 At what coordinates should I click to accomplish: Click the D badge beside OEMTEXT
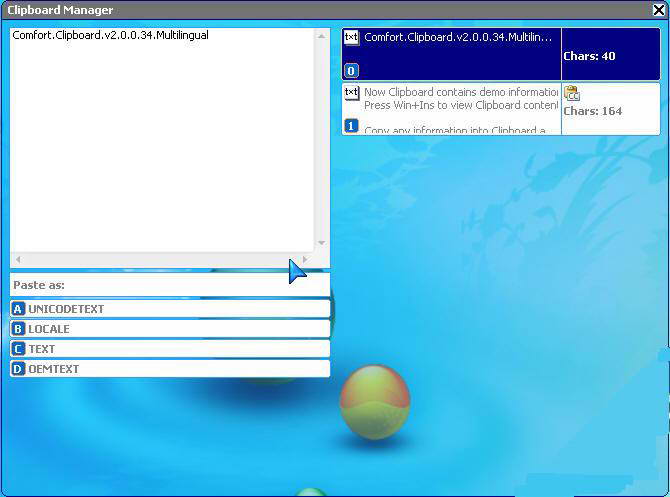tap(18, 369)
